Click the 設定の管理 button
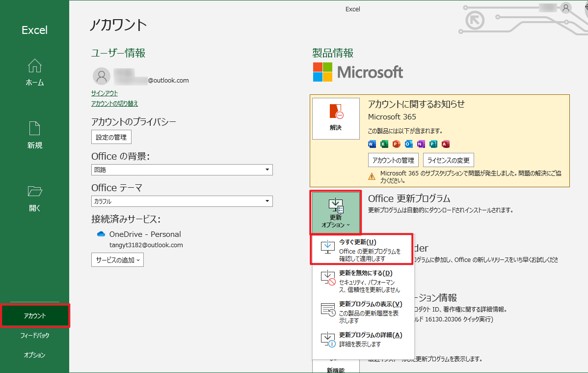This screenshot has width=588, height=373. pyautogui.click(x=111, y=137)
